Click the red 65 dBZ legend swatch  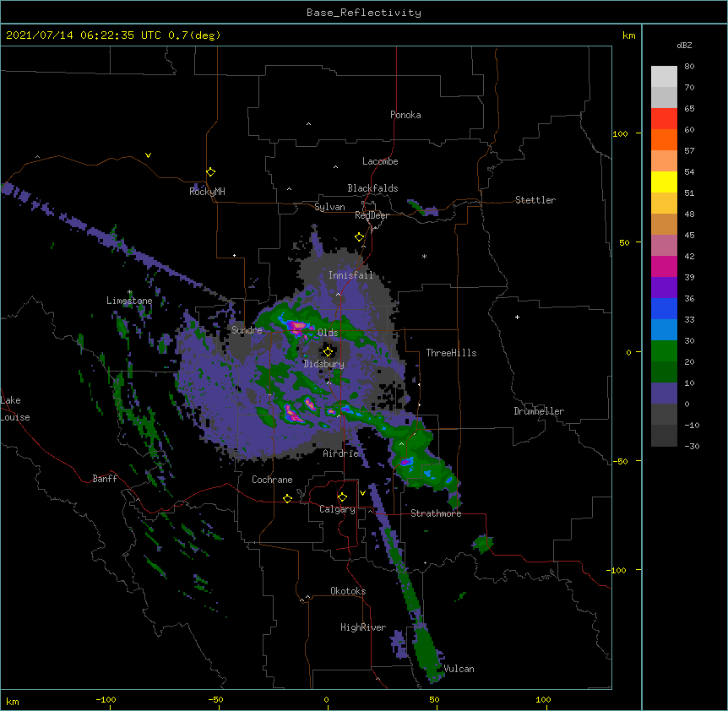tap(664, 119)
